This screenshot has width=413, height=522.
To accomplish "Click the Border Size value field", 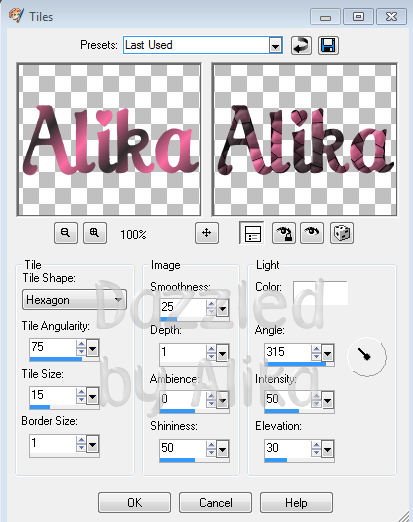I will click(53, 443).
